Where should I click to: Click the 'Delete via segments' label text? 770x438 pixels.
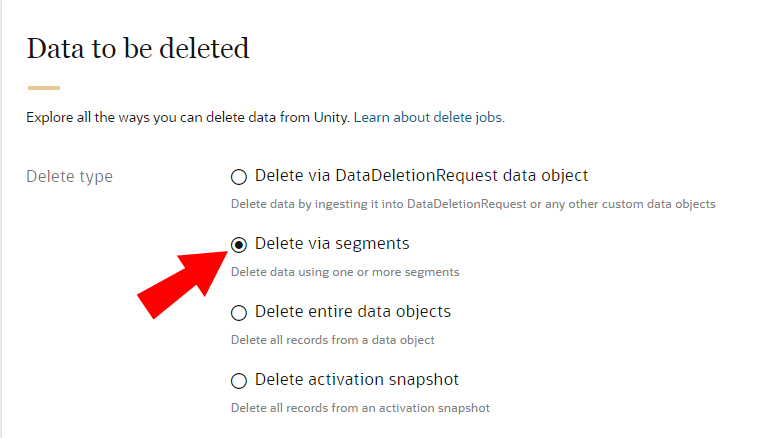[x=332, y=244]
